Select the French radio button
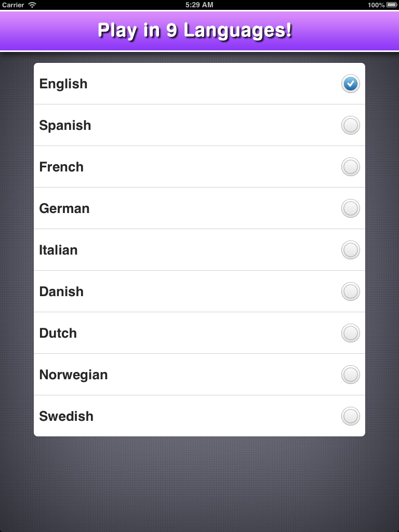Image resolution: width=399 pixels, height=532 pixels. click(x=351, y=167)
